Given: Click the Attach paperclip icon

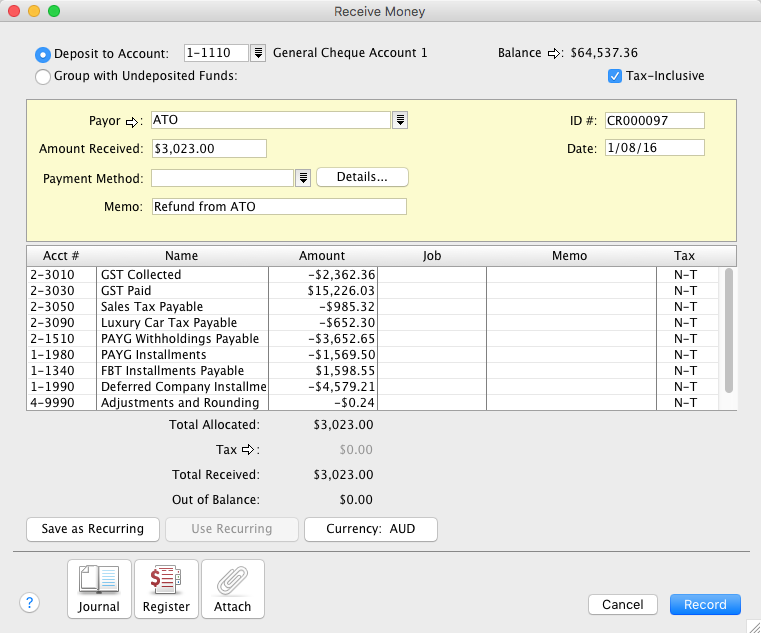Looking at the screenshot, I should coord(233,589).
